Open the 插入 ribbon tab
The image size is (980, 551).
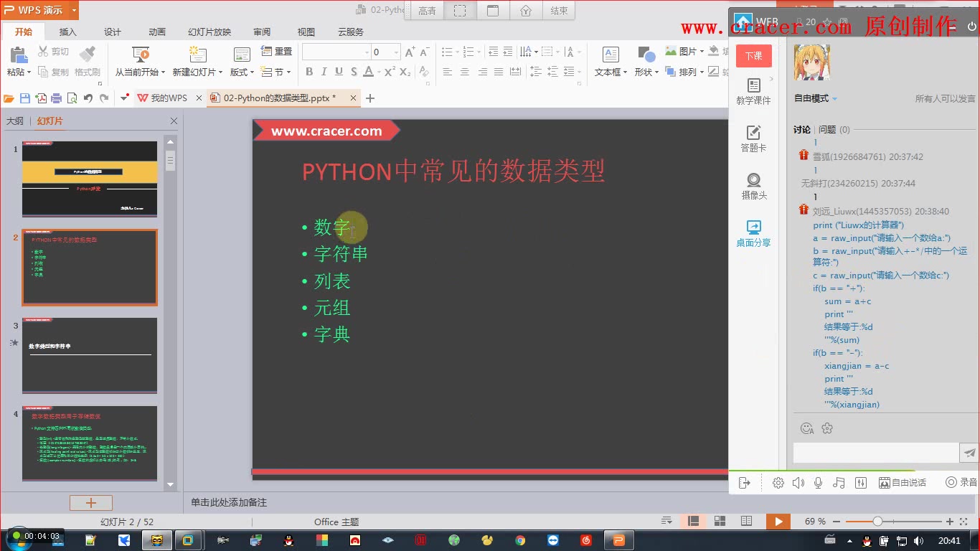(67, 32)
